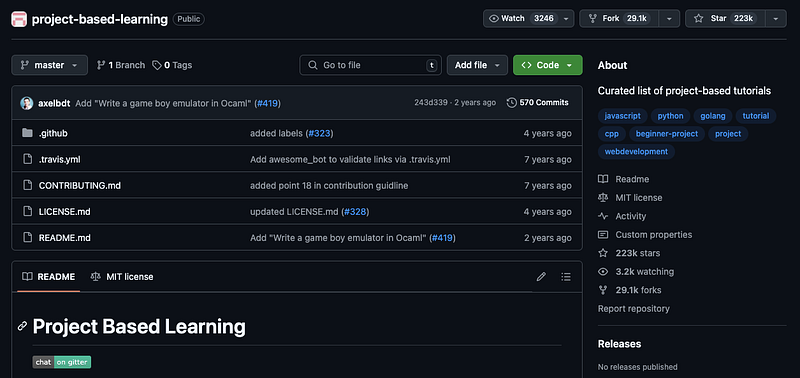Image resolution: width=800 pixels, height=378 pixels.
Task: Click the eye icon beside 3.2k watching
Action: pyautogui.click(x=603, y=272)
